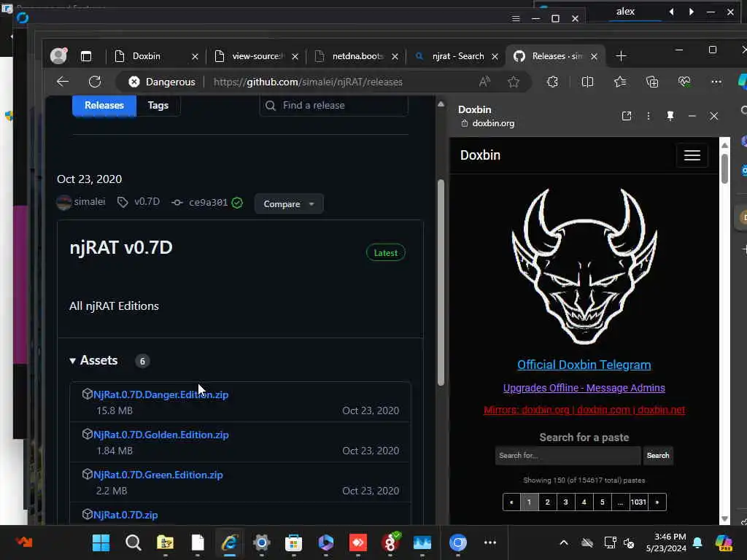
Task: Open simalei user profile link
Action: 90,201
